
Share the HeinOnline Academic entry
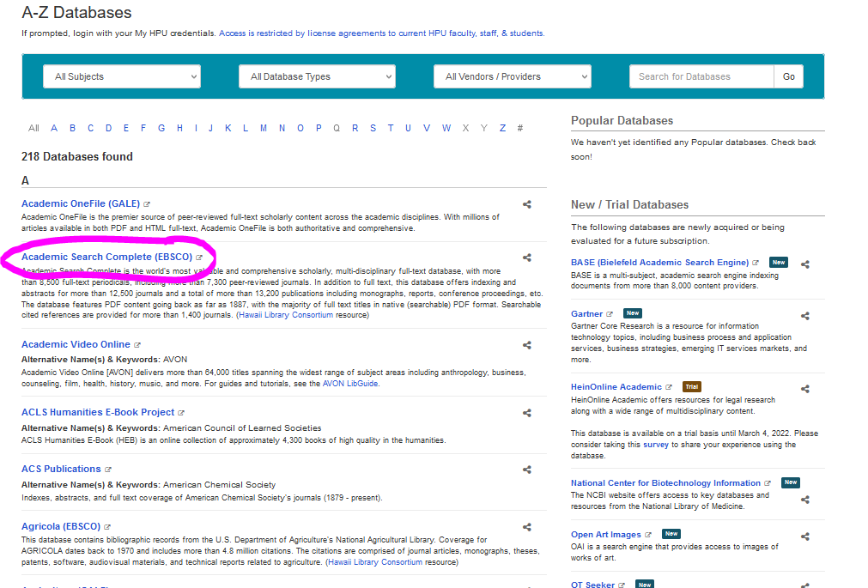[805, 389]
